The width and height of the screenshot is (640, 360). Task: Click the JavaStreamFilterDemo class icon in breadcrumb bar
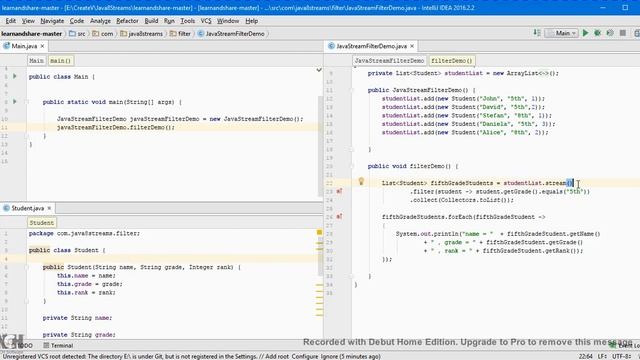(x=200, y=33)
